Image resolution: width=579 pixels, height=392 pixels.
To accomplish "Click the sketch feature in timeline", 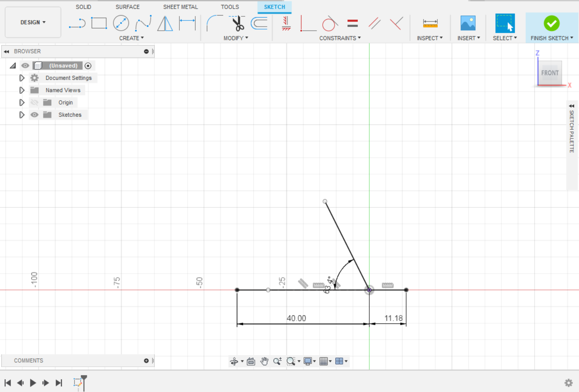I will pyautogui.click(x=78, y=383).
